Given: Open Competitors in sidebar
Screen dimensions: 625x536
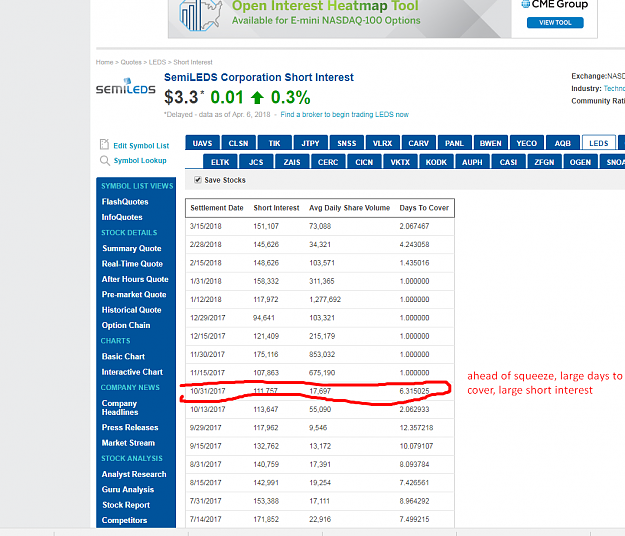Looking at the screenshot, I should pos(124,520).
